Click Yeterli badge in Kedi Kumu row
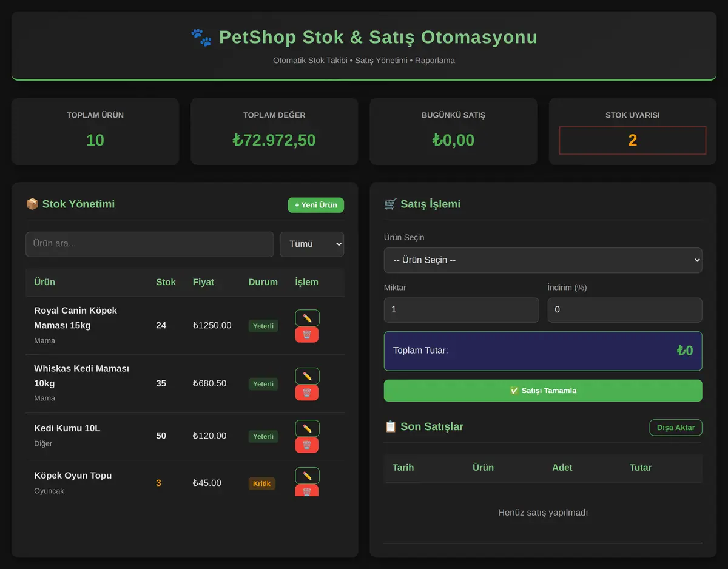This screenshot has width=728, height=569. pos(263,436)
